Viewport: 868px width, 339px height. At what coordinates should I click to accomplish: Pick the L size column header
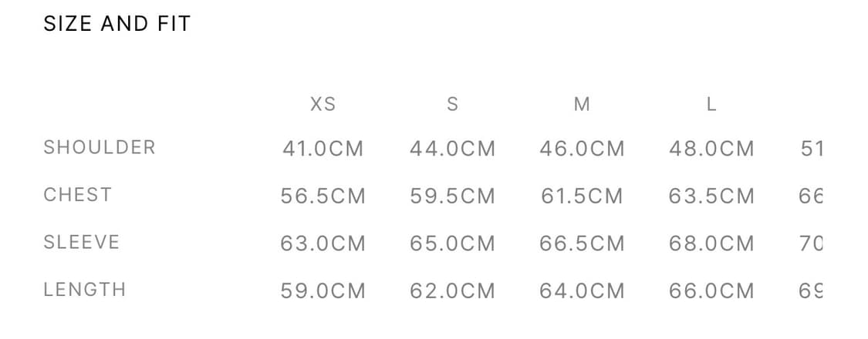point(711,104)
